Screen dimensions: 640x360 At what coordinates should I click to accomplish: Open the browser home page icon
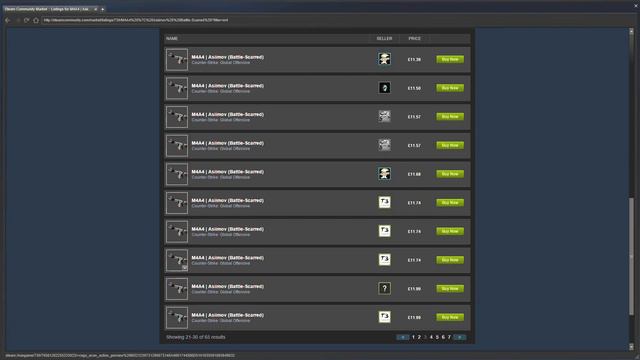click(36, 20)
